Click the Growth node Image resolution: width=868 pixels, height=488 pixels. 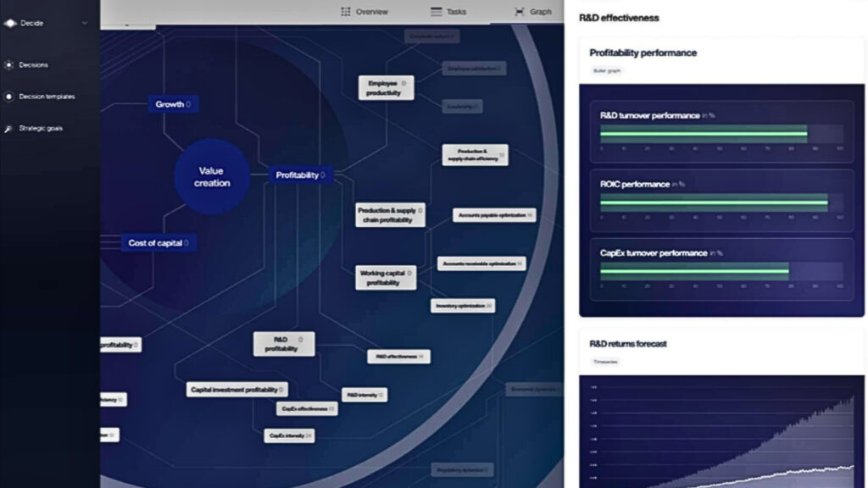[x=173, y=104]
